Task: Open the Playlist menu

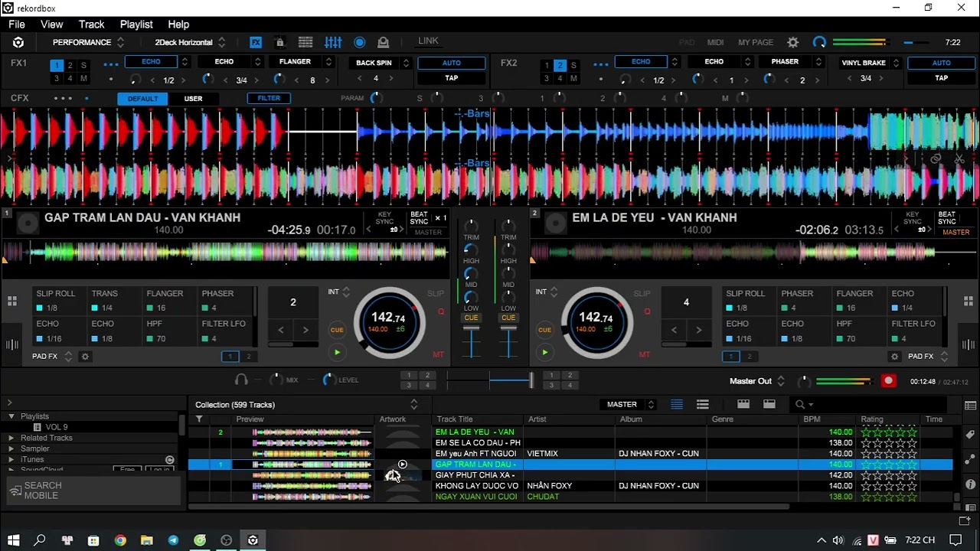Action: point(136,24)
